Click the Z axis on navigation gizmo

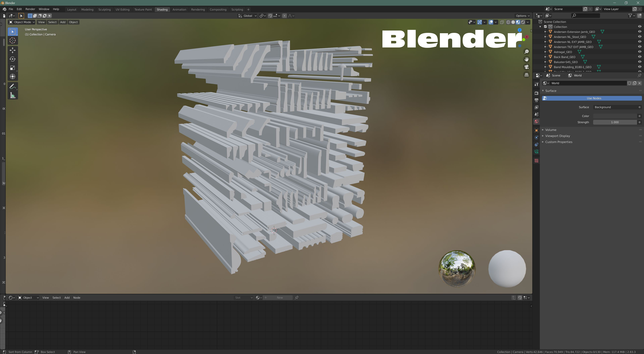click(520, 30)
